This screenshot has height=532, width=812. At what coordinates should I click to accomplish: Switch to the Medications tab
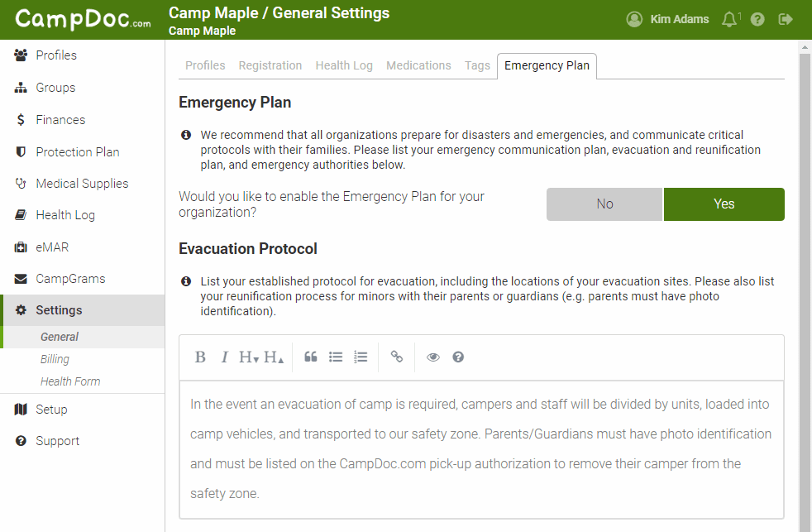pyautogui.click(x=418, y=66)
